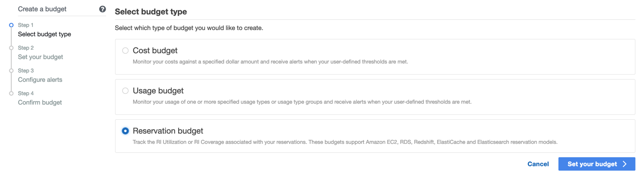Jump to Confirm budget step
644x181 pixels.
(x=40, y=102)
